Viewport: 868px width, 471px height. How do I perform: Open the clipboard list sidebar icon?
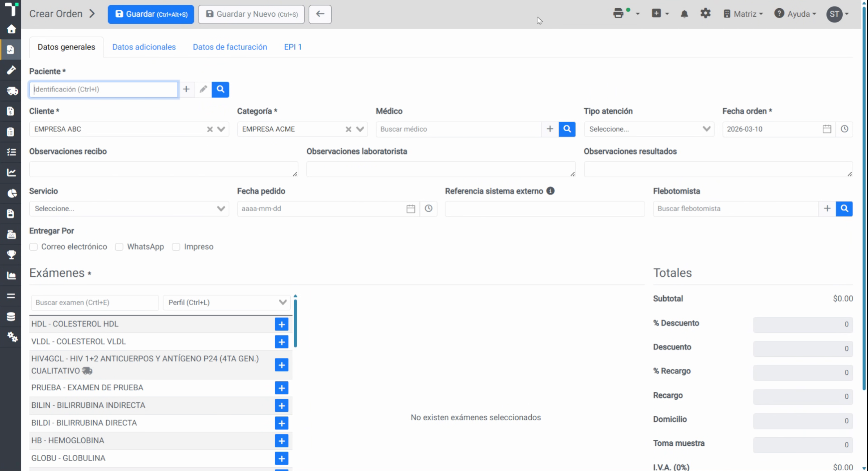(x=11, y=131)
